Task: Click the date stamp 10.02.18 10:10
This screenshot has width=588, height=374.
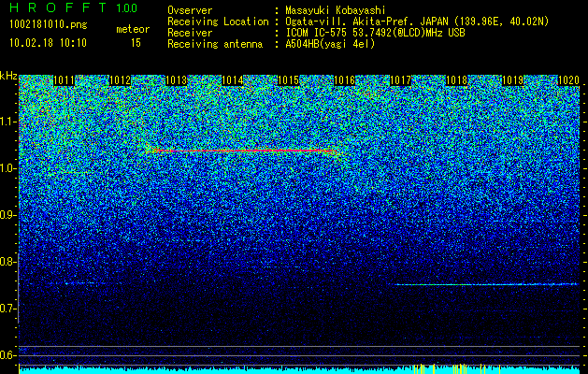Action: (48, 43)
